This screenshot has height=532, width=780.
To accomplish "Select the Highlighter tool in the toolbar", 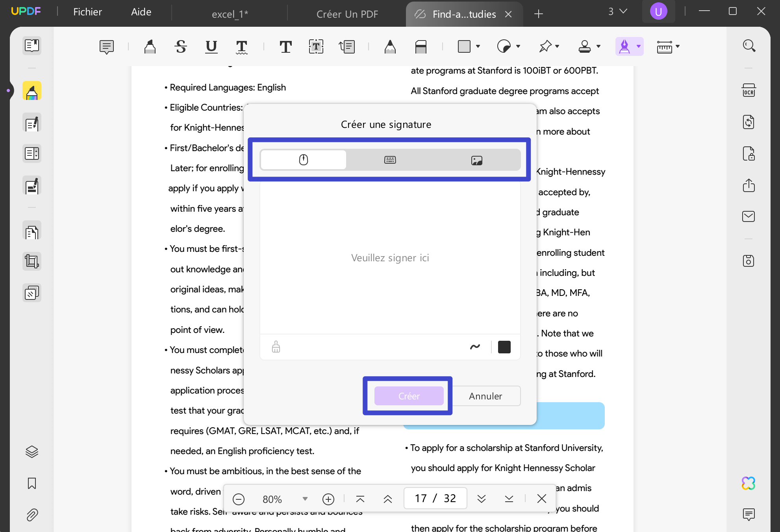I will 150,46.
